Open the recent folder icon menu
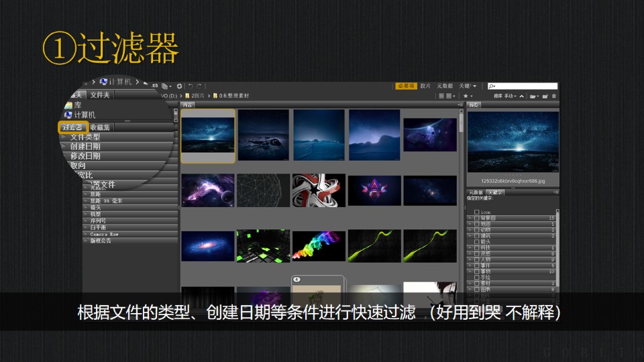Screen dimensions: 644x362 pos(533,96)
